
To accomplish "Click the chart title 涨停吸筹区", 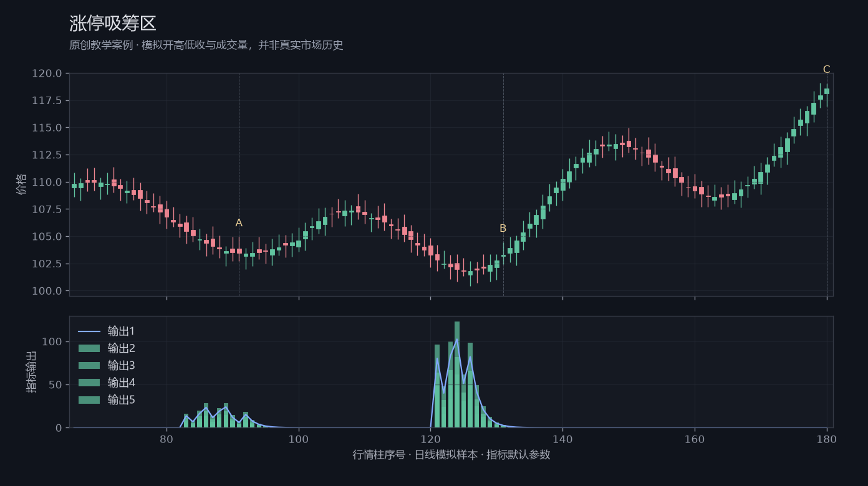I will coord(113,24).
